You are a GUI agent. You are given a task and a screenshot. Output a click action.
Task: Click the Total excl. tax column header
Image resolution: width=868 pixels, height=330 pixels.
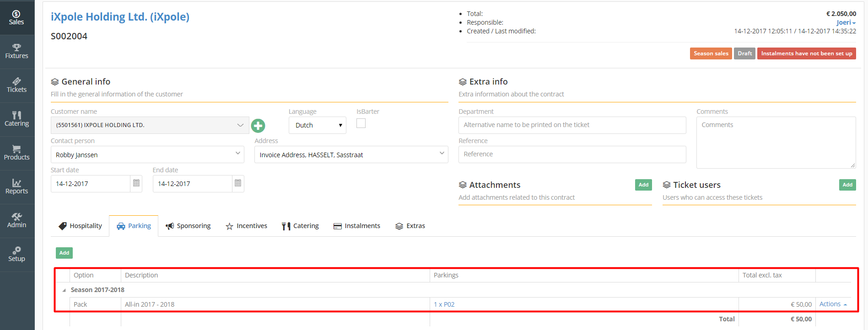click(x=777, y=275)
